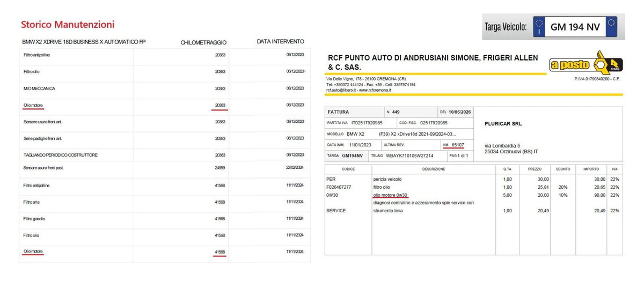This screenshot has height=282, width=644.
Task: Select customer name PLURICAR SRL
Action: [503, 123]
